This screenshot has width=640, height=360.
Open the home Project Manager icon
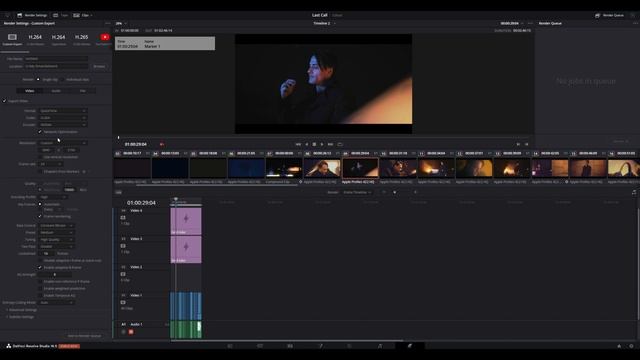619,346
